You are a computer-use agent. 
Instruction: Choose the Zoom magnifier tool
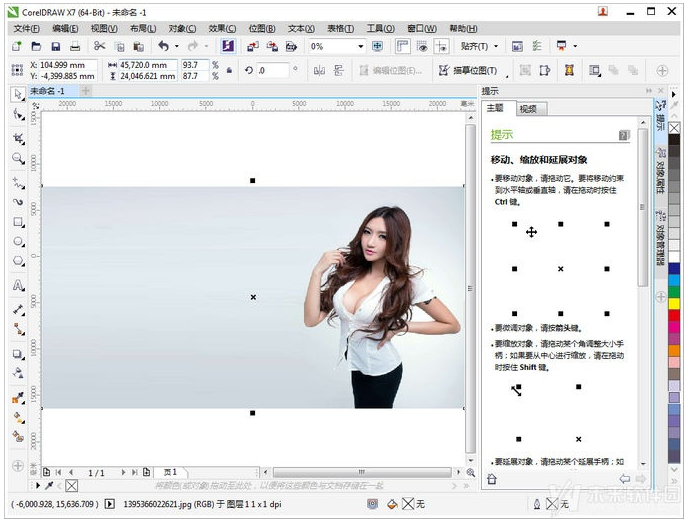[18, 158]
